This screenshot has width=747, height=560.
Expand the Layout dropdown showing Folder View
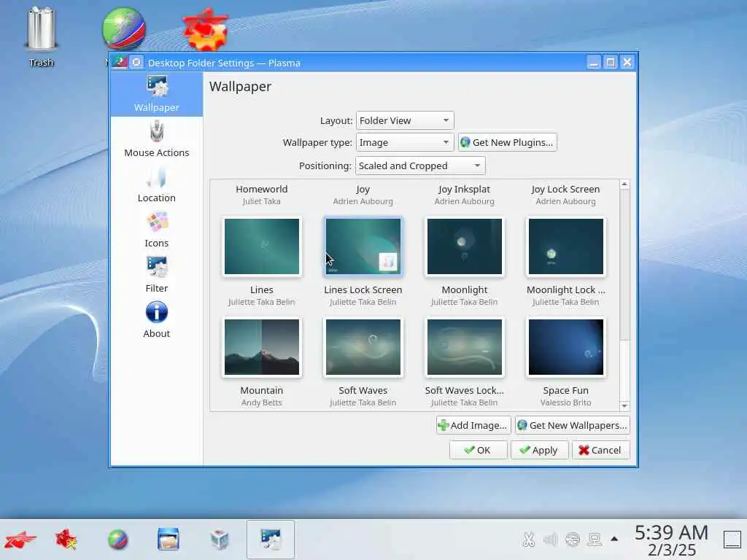[405, 120]
